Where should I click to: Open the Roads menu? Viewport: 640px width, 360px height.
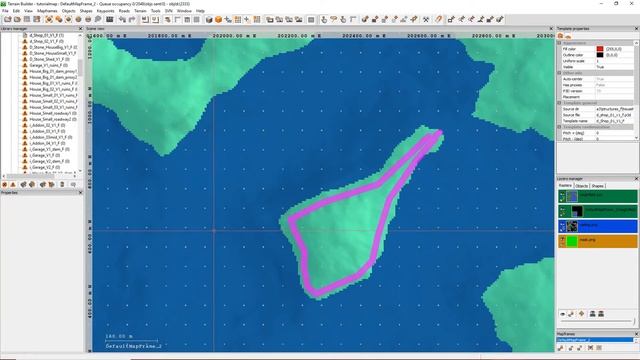point(124,11)
